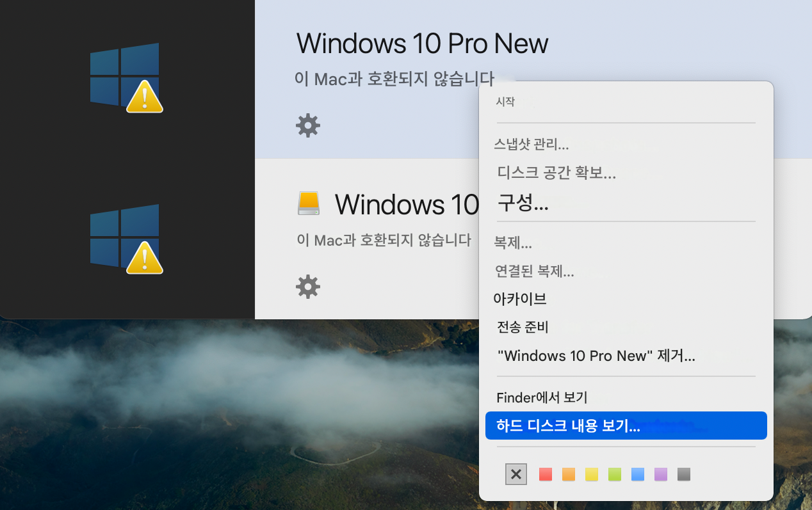This screenshot has width=812, height=510.
Task: Click 전송 준비 in the context menu
Action: click(523, 327)
